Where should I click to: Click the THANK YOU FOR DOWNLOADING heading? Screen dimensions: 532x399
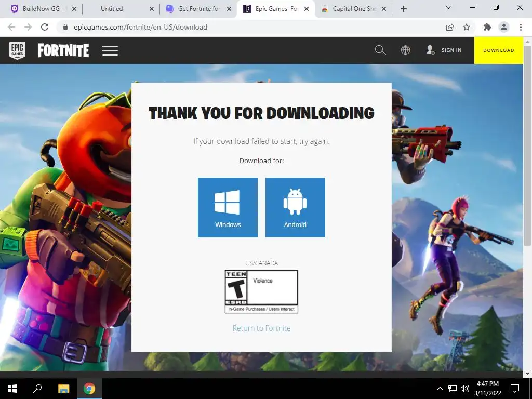click(262, 113)
